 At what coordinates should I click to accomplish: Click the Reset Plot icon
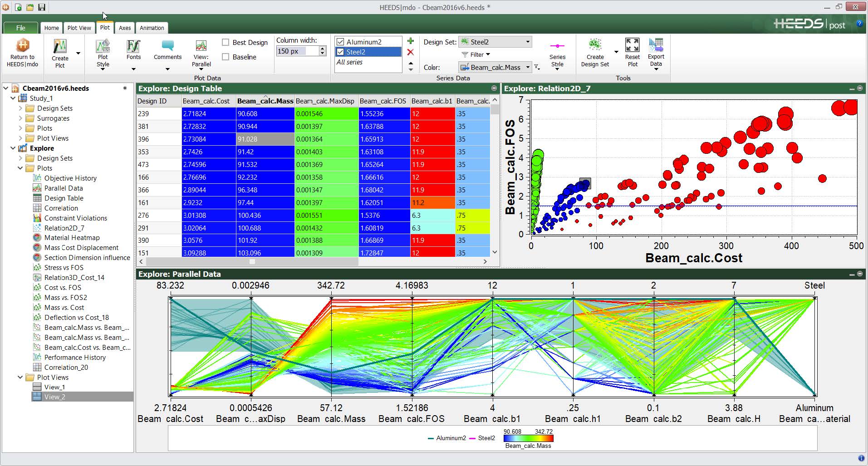coord(632,45)
